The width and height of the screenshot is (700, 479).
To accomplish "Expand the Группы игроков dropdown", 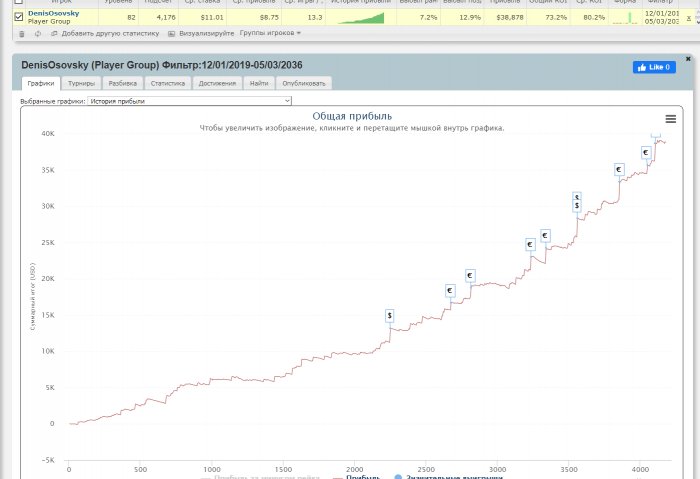I will (270, 33).
